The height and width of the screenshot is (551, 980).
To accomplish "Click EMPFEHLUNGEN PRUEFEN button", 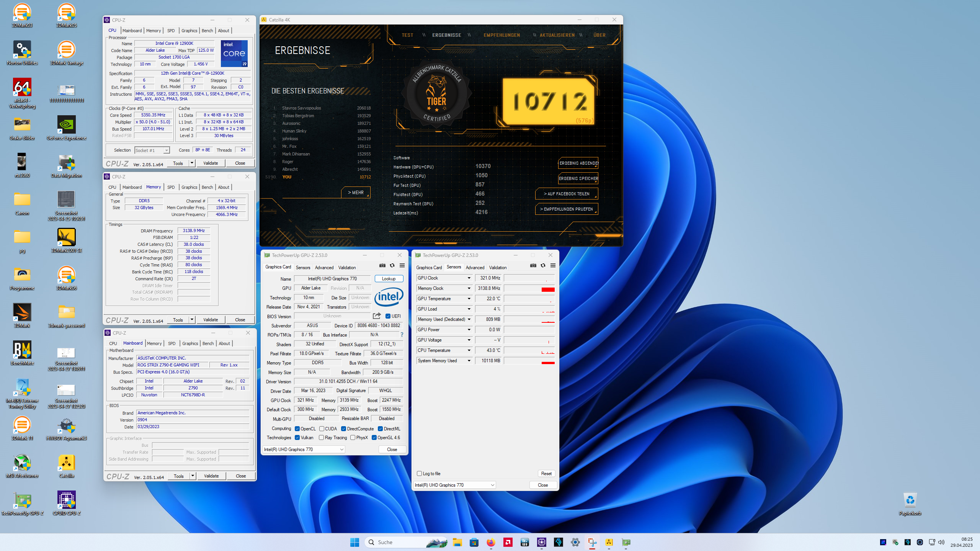I will tap(567, 209).
